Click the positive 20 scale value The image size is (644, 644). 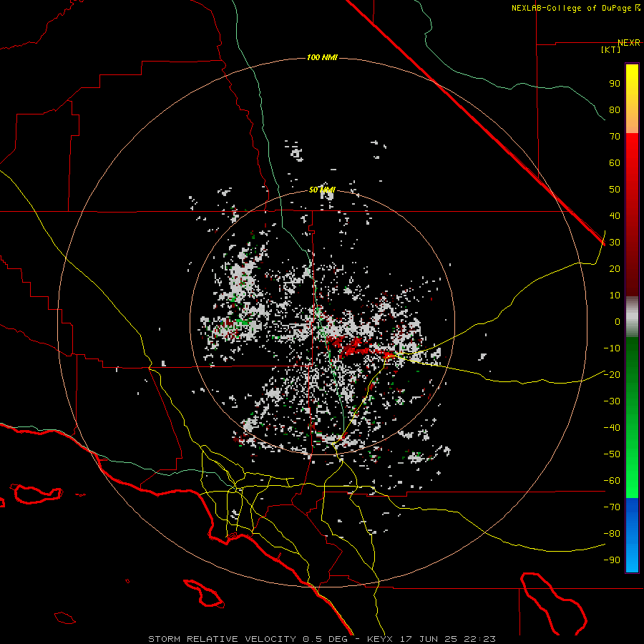(615, 269)
